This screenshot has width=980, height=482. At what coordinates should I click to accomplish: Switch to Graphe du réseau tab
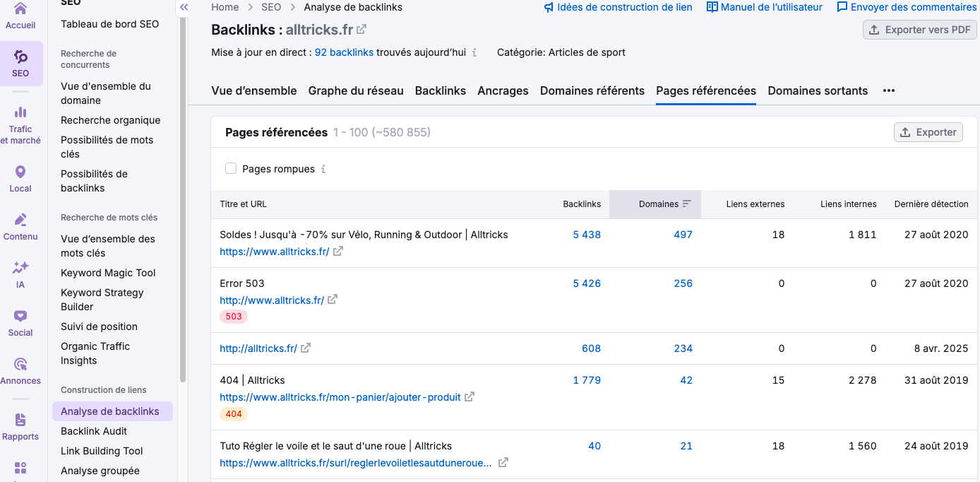[356, 90]
